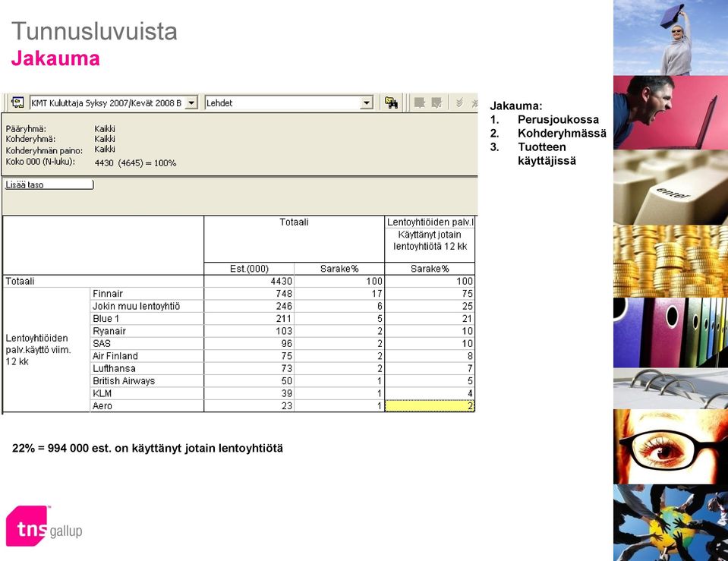Click the Lisää taso button

pyautogui.click(x=49, y=184)
